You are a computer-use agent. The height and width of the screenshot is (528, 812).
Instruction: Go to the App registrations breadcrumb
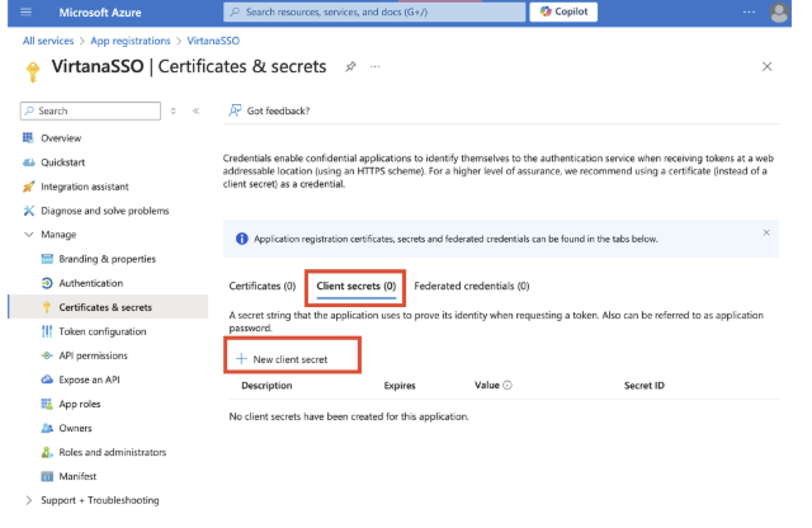coord(131,41)
